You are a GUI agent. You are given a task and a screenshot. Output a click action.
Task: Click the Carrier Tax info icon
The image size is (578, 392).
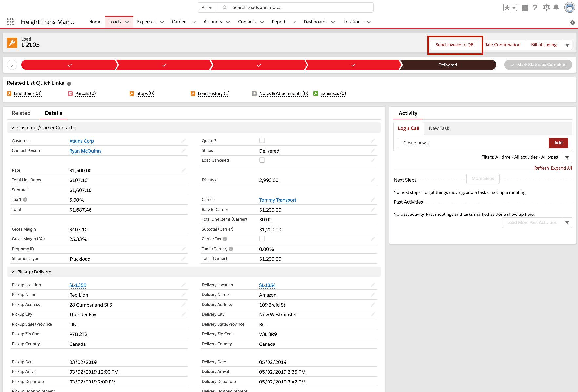coord(225,239)
